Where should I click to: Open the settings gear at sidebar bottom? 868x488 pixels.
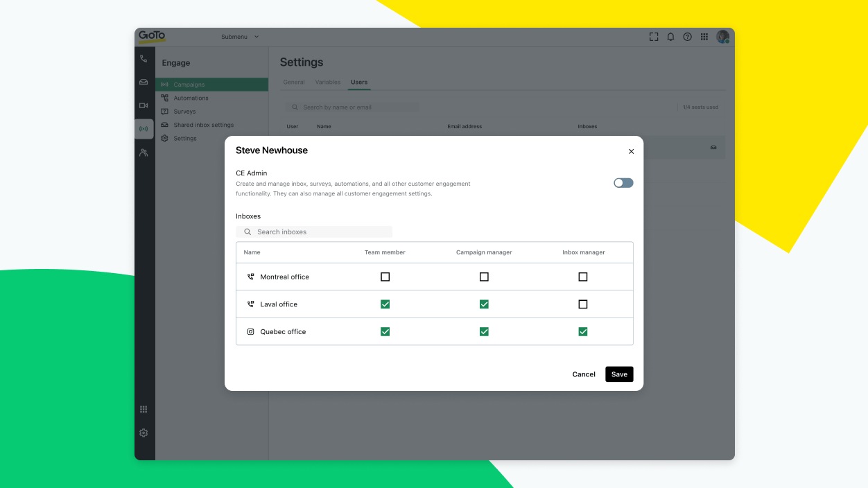click(x=144, y=433)
